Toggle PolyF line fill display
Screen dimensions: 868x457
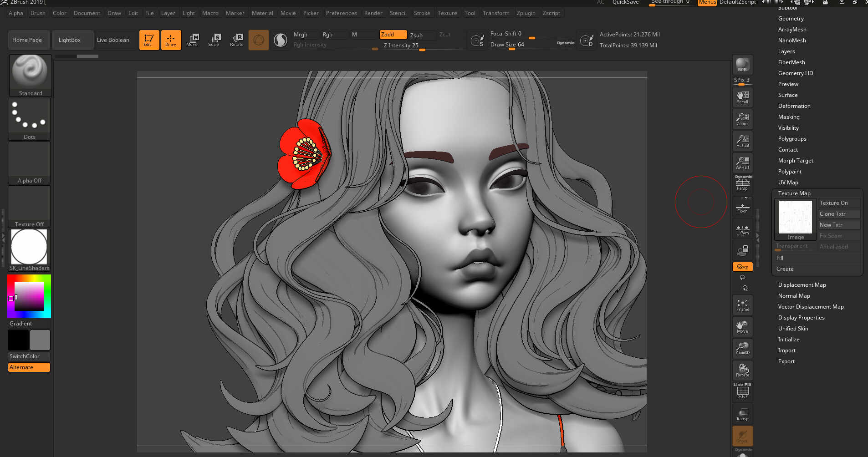(742, 391)
